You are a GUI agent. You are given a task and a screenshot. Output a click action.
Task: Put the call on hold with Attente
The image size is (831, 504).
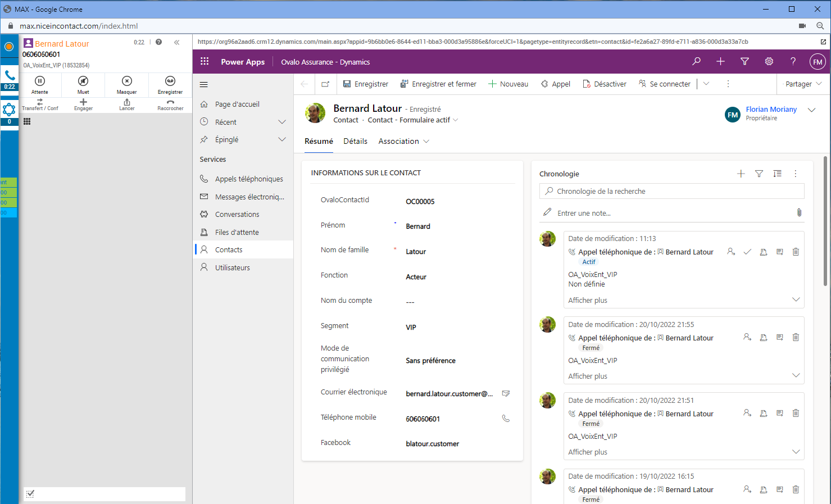(x=40, y=84)
